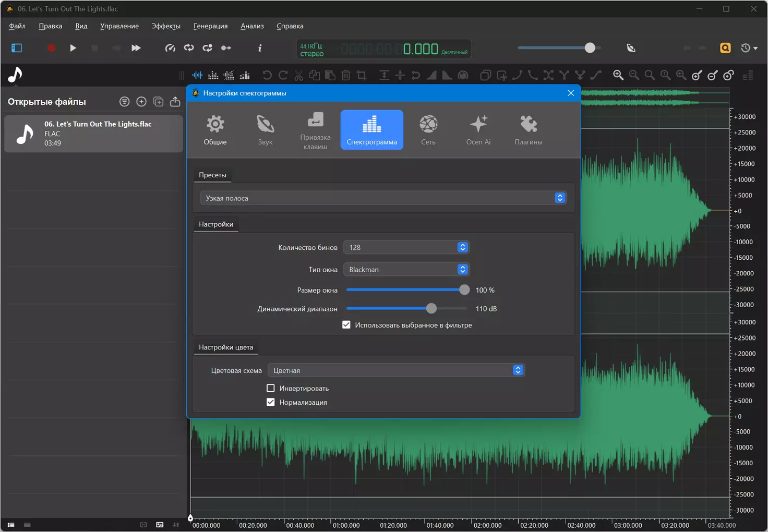Screen dimensions: 768x532
Task: Expand the Узкая полоса presets dropdown
Action: [x=383, y=198]
